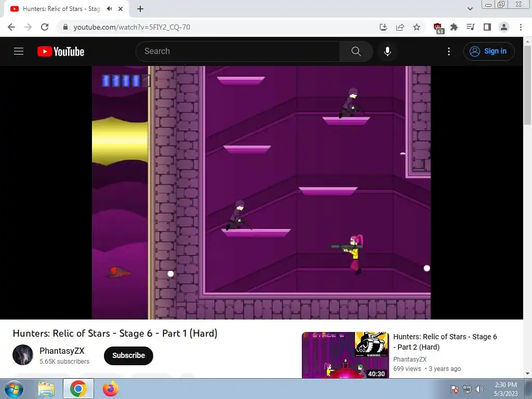The height and width of the screenshot is (399, 532).
Task: Launch Firefox from the taskbar
Action: (111, 389)
